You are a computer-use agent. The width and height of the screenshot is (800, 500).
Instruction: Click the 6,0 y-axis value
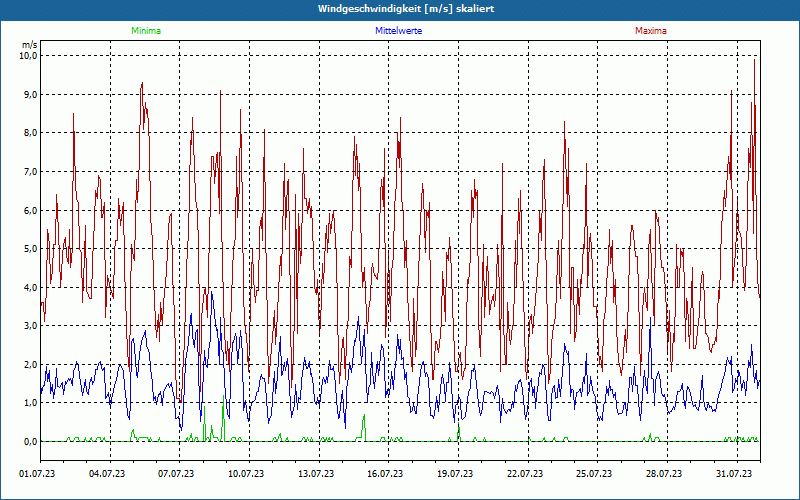(x=31, y=210)
